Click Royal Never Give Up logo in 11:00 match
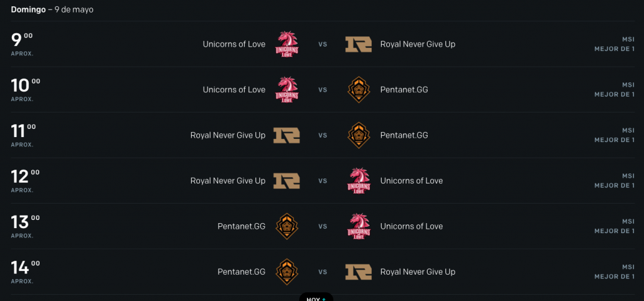644x301 pixels. [x=287, y=135]
